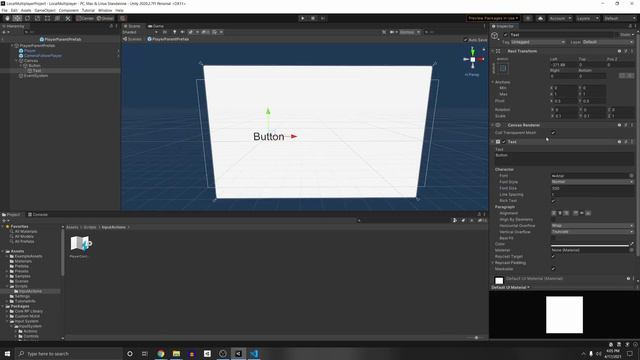The height and width of the screenshot is (360, 640).
Task: Open the anchor presets box
Action: [x=503, y=69]
